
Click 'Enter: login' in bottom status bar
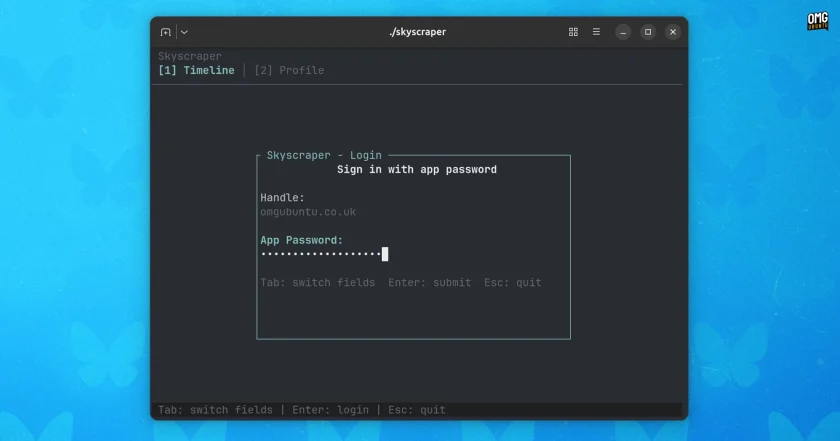pos(331,410)
